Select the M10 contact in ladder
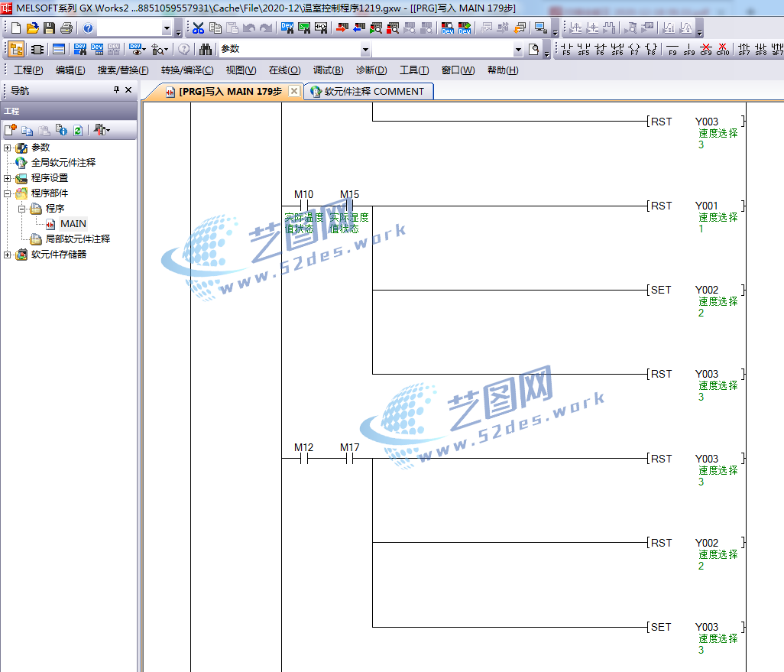The height and width of the screenshot is (672, 784). pyautogui.click(x=303, y=206)
